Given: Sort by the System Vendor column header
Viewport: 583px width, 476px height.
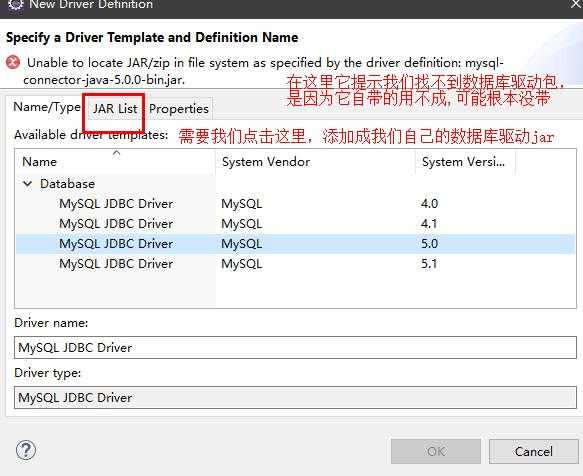Looking at the screenshot, I should 315,162.
